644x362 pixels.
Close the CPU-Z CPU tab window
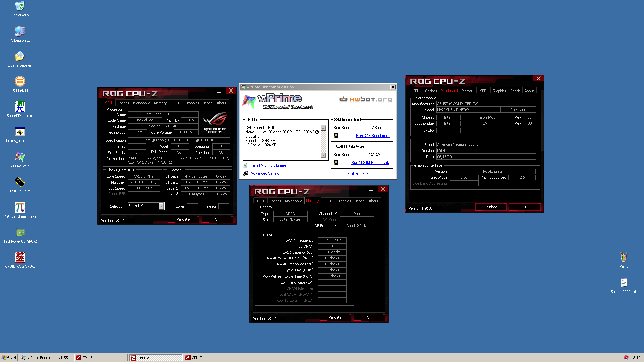[x=231, y=91]
